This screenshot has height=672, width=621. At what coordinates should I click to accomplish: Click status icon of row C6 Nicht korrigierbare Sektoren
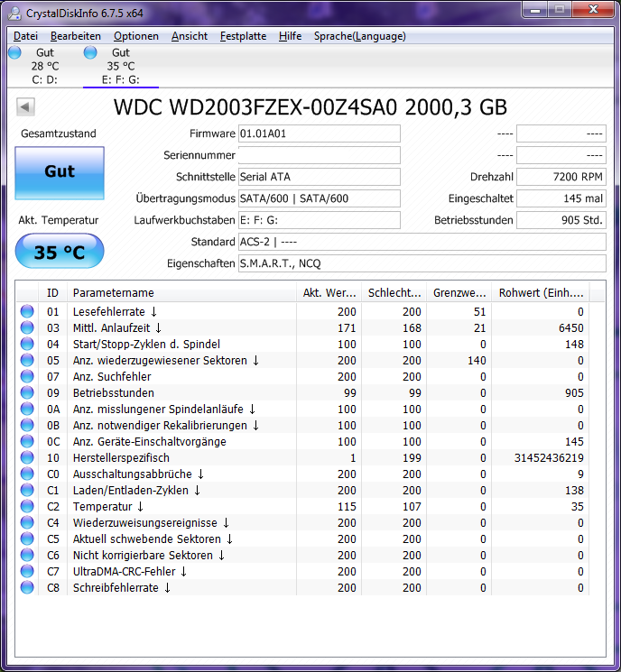click(x=27, y=555)
